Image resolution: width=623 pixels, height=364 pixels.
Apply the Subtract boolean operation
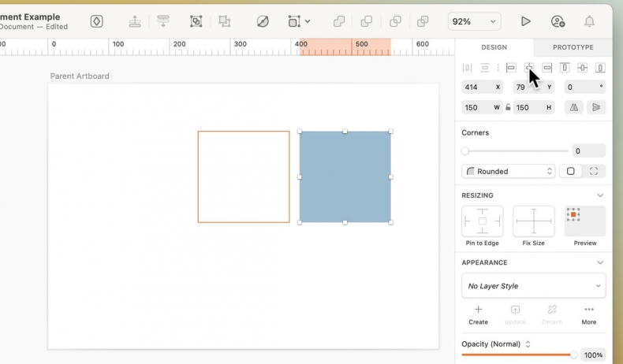(367, 21)
